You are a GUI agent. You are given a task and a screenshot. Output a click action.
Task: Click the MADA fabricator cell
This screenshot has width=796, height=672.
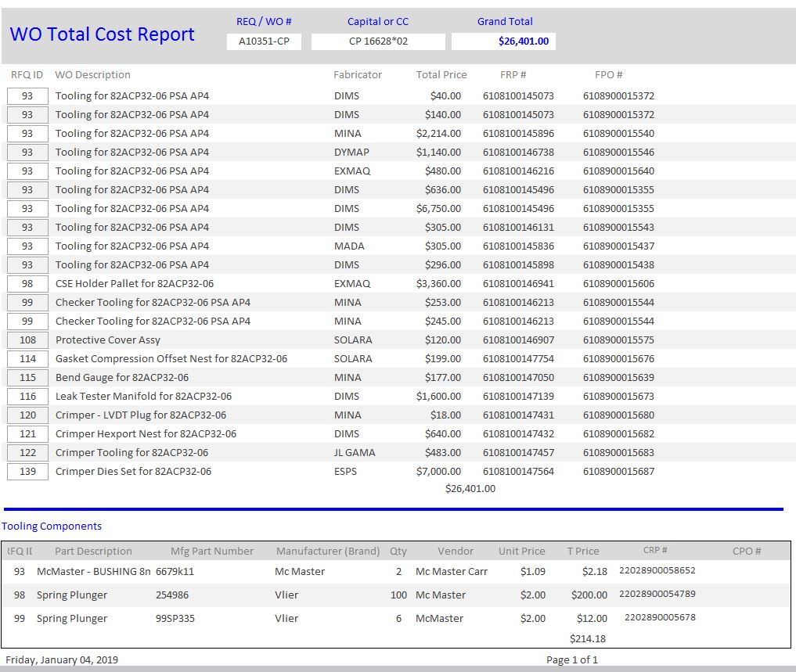349,246
